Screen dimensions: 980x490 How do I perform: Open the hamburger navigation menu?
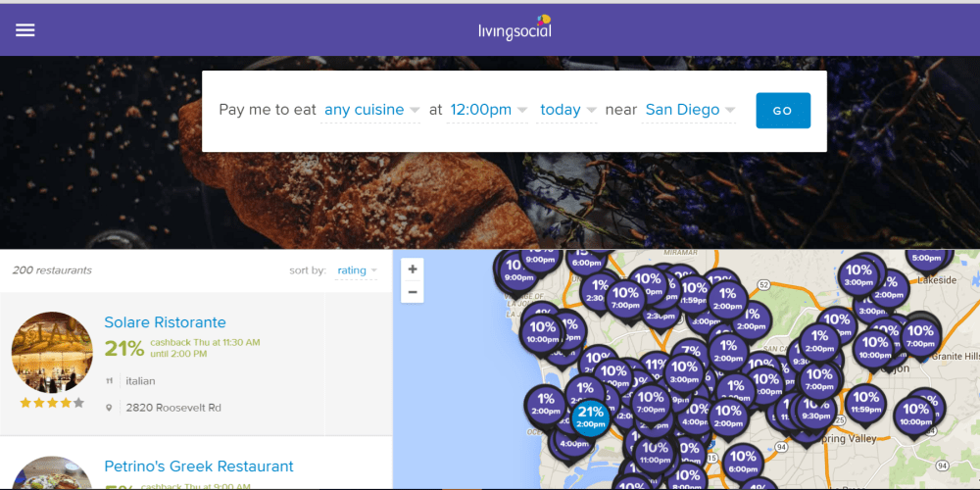coord(25,30)
